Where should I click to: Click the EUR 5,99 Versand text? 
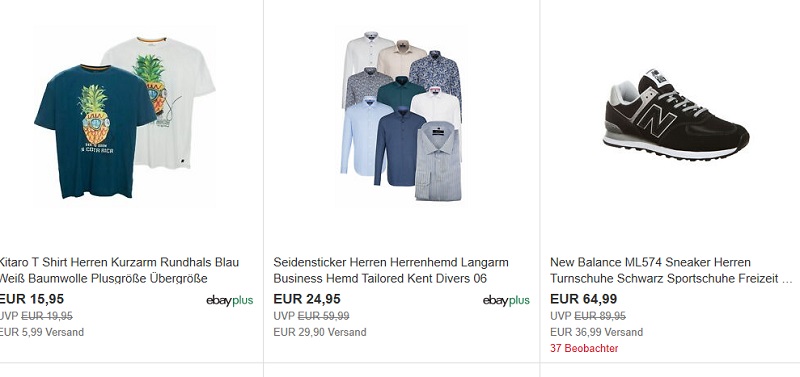[41, 333]
